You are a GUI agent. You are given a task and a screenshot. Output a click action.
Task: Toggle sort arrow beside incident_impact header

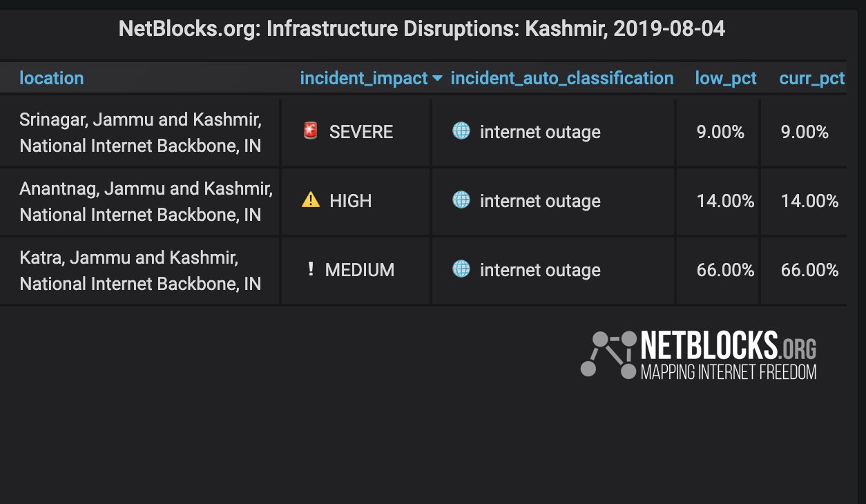436,79
